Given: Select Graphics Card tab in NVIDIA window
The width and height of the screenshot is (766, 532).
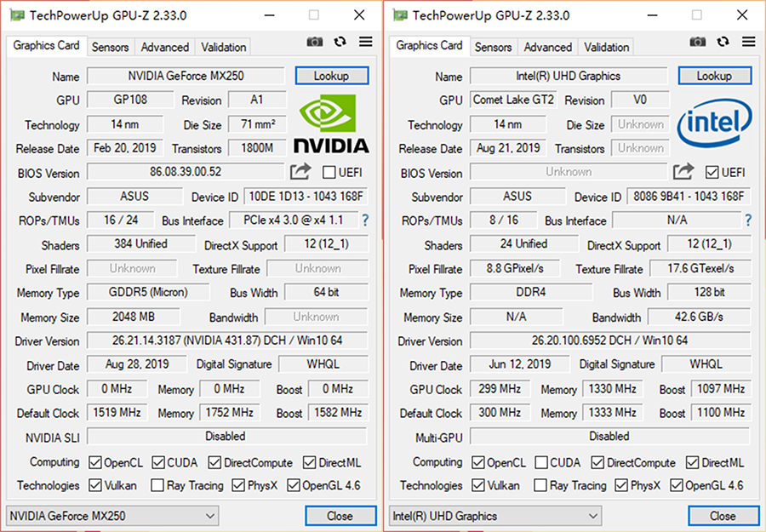Looking at the screenshot, I should (x=47, y=46).
